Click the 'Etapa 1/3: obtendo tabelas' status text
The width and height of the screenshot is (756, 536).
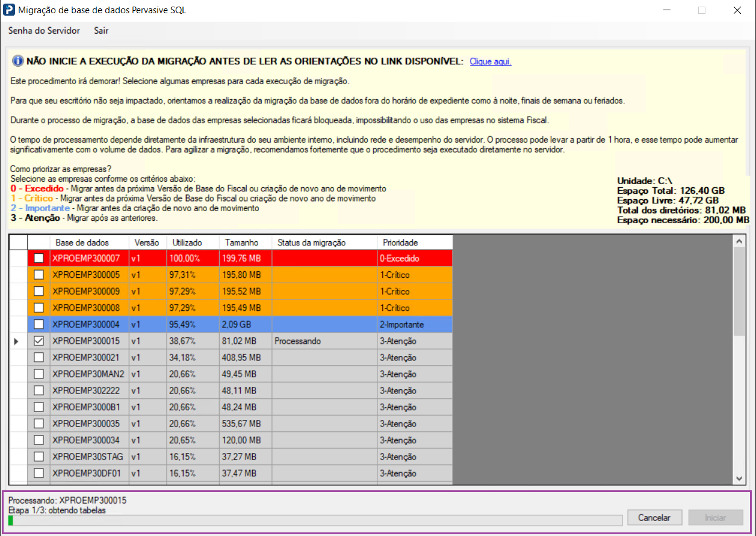pos(57,510)
